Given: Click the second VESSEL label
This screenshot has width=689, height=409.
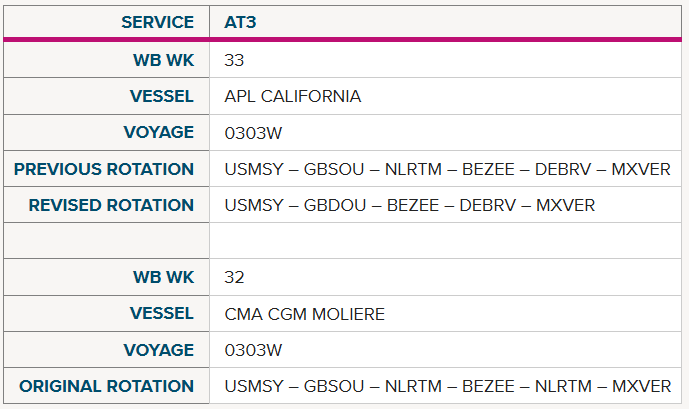Looking at the screenshot, I should click(162, 313).
